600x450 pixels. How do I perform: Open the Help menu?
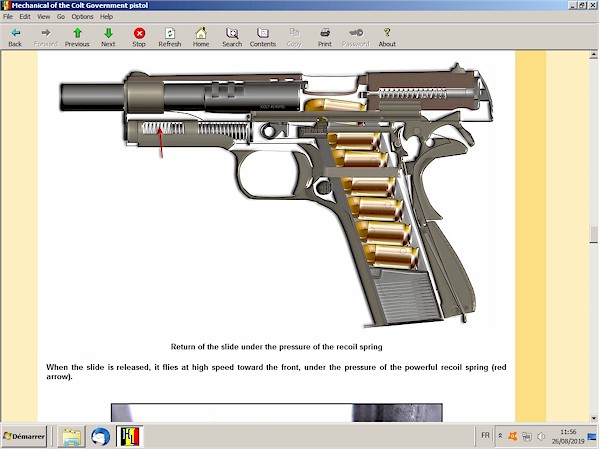point(106,17)
